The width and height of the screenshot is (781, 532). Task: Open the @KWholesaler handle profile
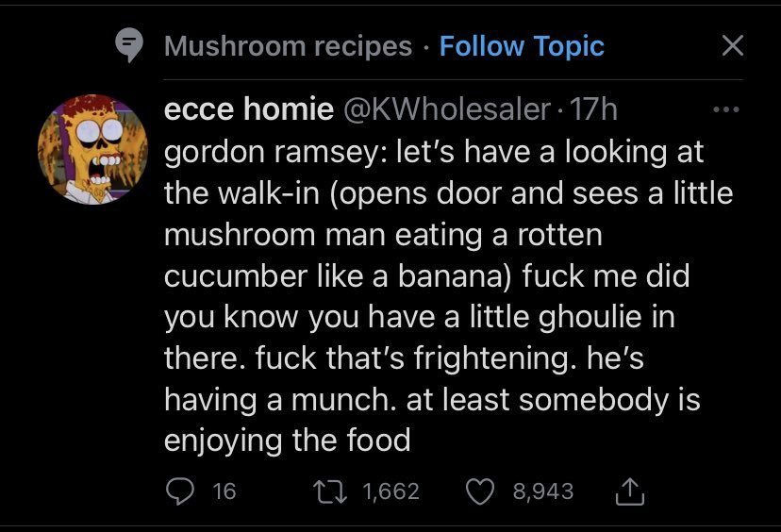447,108
